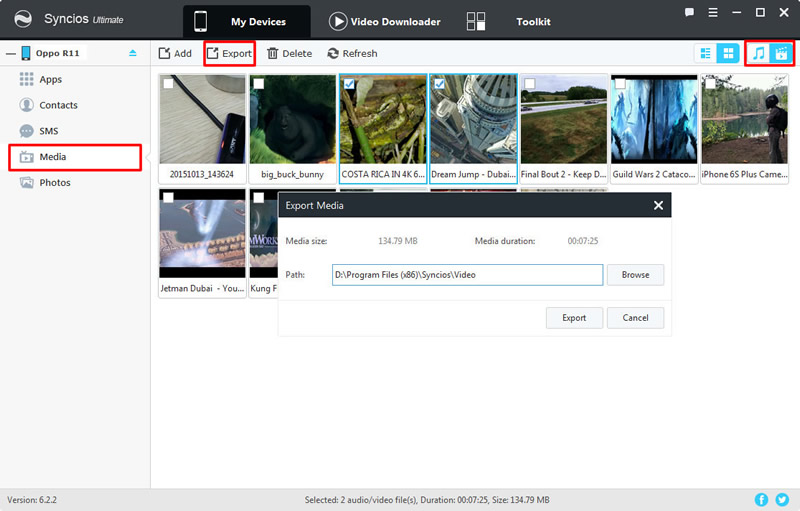The width and height of the screenshot is (800, 511).
Task: Confirm with the dialog Export button
Action: (x=574, y=318)
